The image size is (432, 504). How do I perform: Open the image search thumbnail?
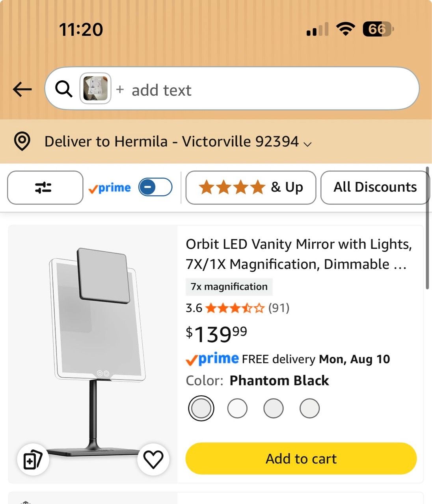[95, 89]
